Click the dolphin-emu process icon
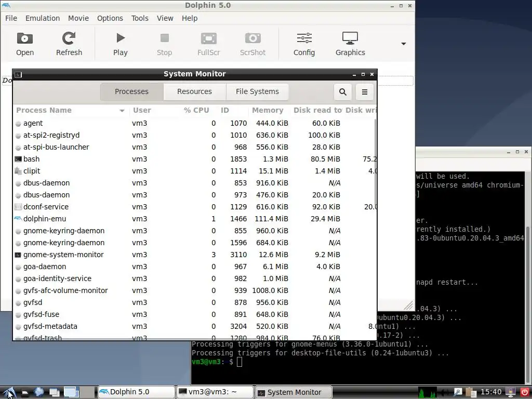 click(x=18, y=219)
